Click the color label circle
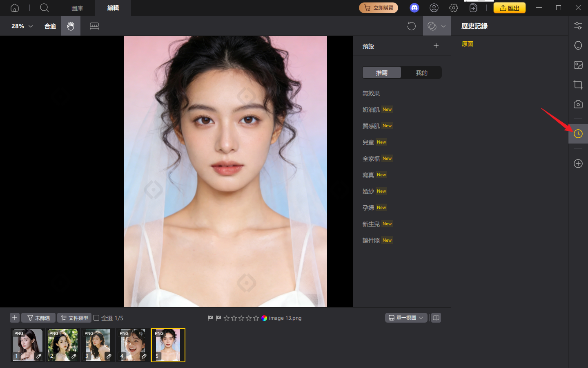This screenshot has height=368, width=588. [x=264, y=318]
